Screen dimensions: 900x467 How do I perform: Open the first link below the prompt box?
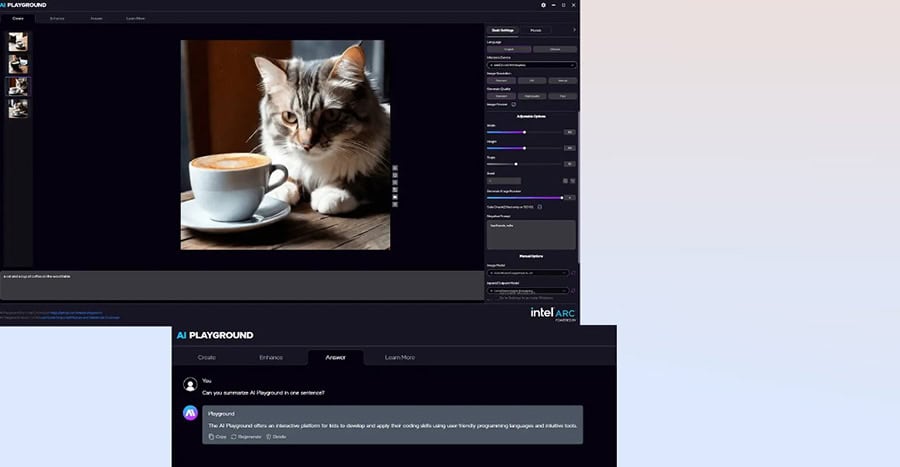point(76,313)
